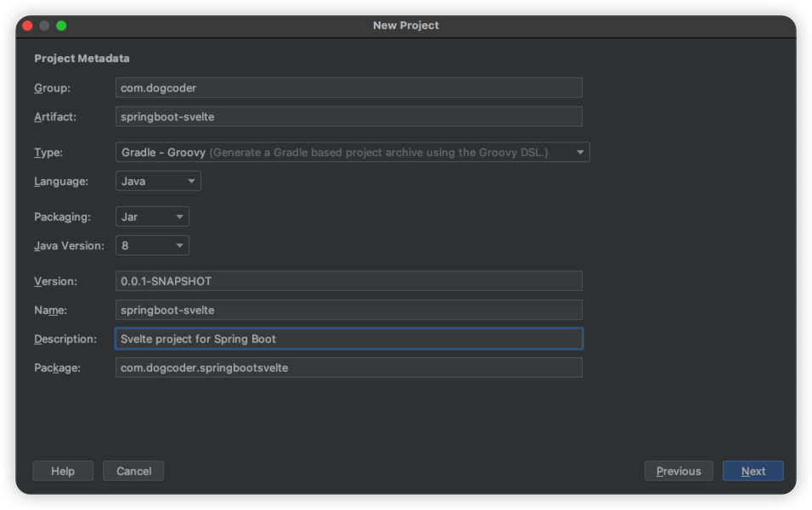Viewport: 812px width, 510px height.
Task: Open the Packaging dropdown showing Jar
Action: [x=152, y=216]
